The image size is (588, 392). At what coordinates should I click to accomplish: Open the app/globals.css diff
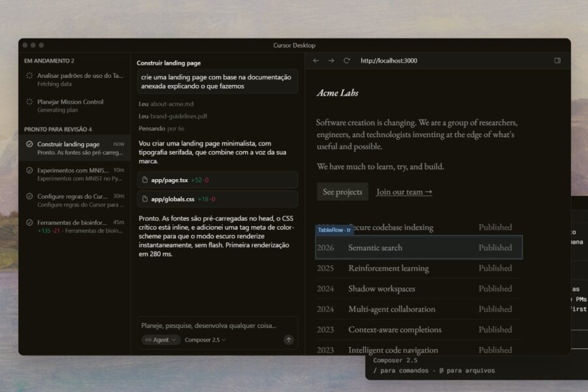click(x=218, y=199)
